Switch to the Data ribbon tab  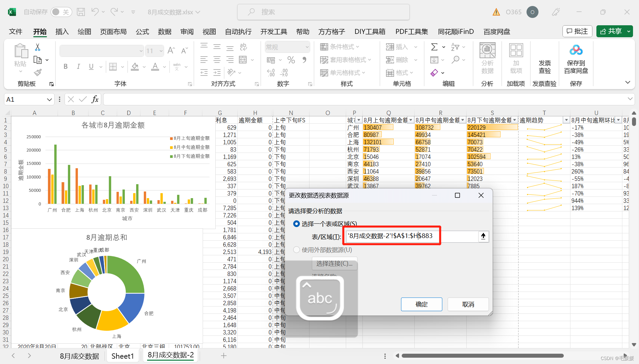click(164, 32)
